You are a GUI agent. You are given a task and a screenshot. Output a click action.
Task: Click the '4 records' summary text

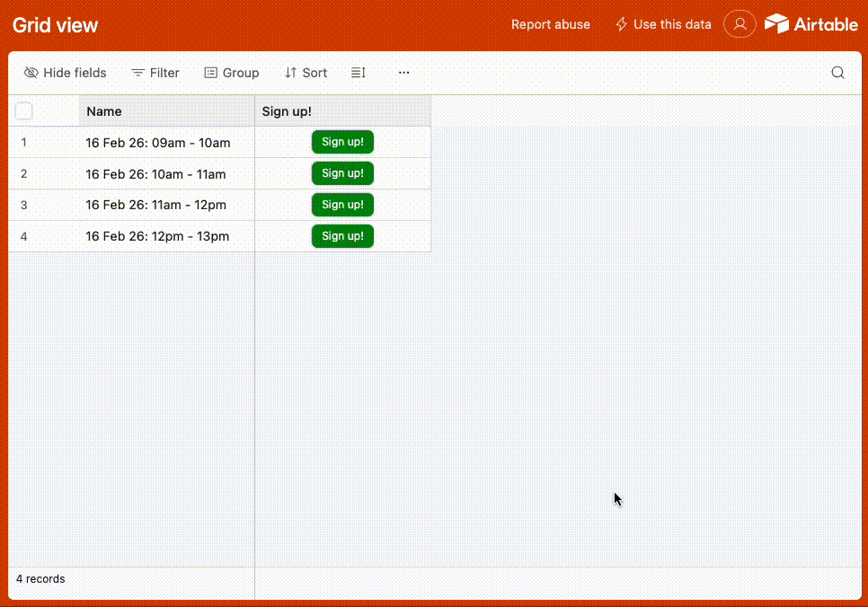(40, 579)
